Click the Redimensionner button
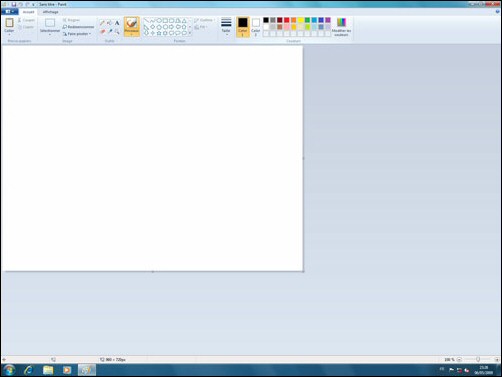Image resolution: width=502 pixels, height=377 pixels. coord(78,27)
